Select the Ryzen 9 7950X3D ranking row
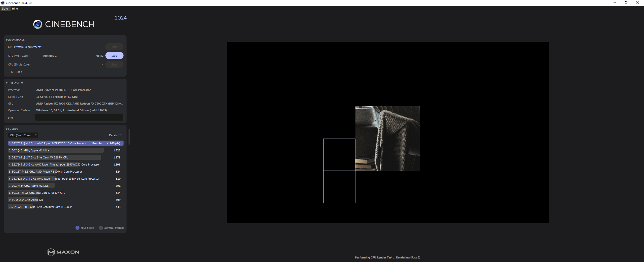Screen dimensions: 644x262 click(x=66, y=143)
